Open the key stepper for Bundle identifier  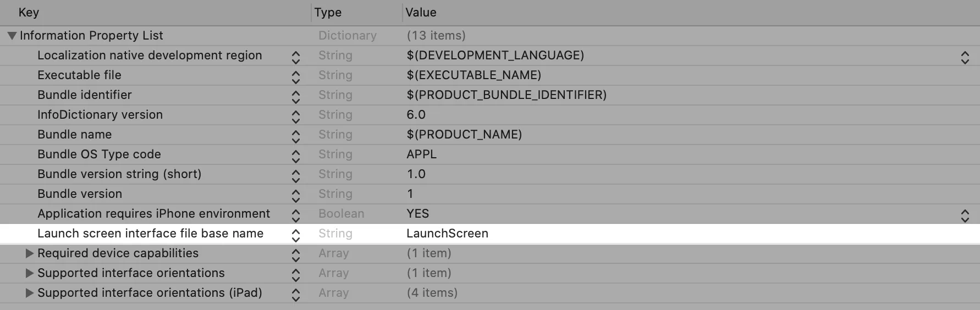click(296, 96)
